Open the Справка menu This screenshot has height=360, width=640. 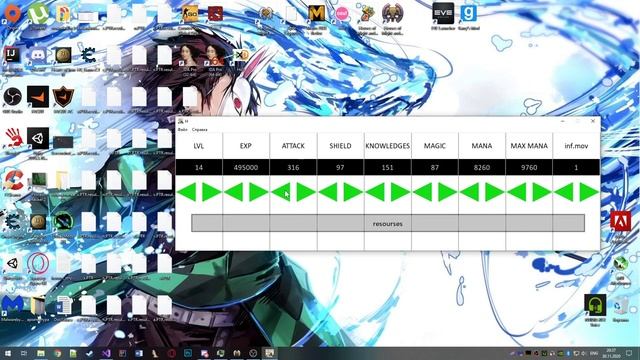[200, 129]
